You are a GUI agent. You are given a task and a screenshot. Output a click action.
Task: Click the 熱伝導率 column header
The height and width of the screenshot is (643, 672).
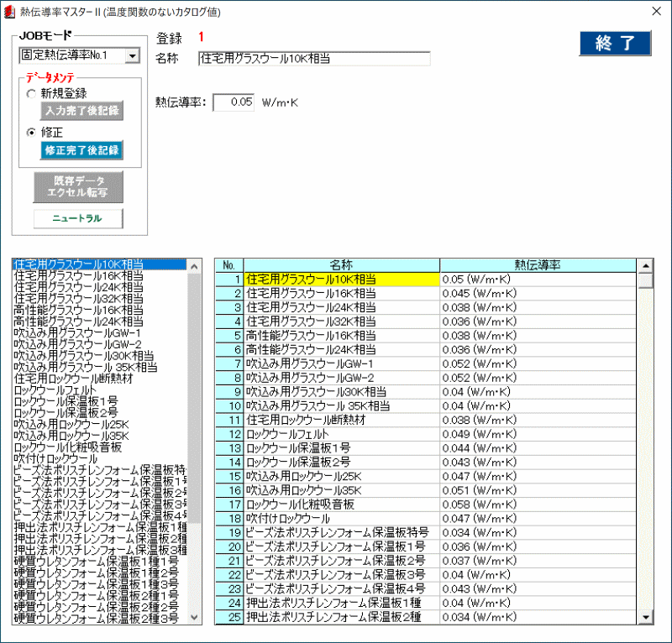[x=538, y=265]
